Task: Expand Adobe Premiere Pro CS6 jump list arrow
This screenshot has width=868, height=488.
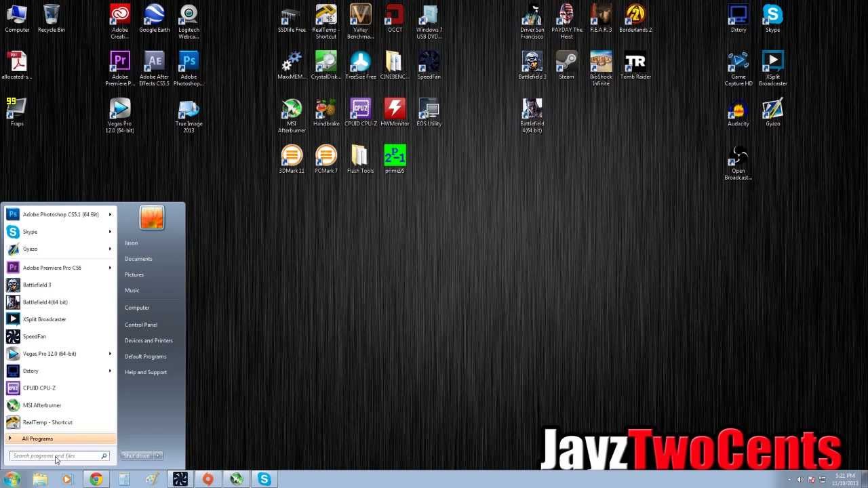Action: pos(110,268)
